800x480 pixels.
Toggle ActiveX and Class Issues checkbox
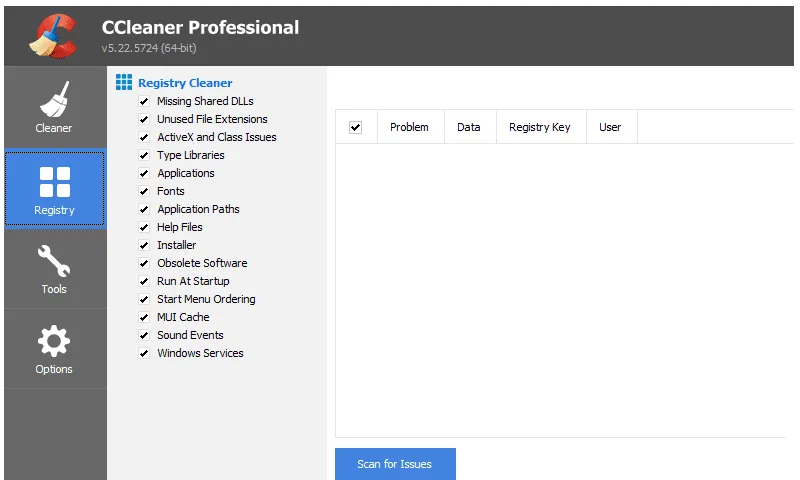pos(144,137)
